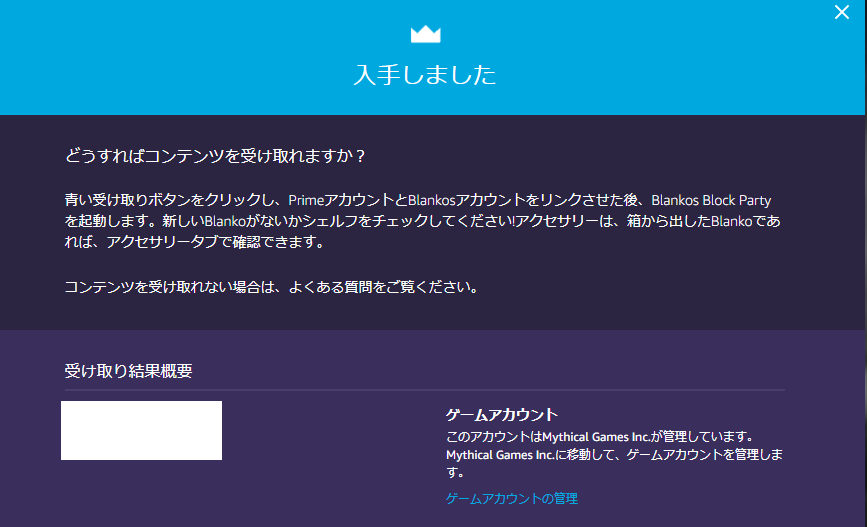This screenshot has height=527, width=867.
Task: Click the Prime crown icon in the header
Action: click(425, 34)
